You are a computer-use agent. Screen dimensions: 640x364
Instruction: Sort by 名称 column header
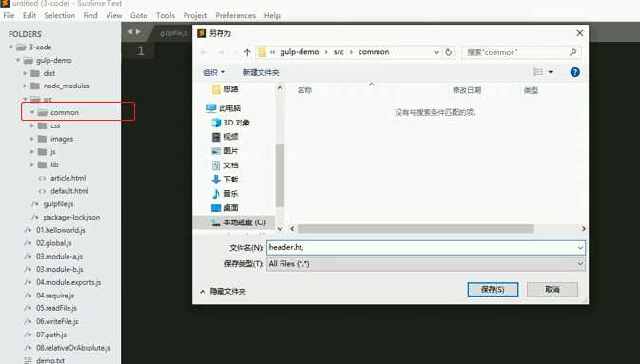point(304,90)
